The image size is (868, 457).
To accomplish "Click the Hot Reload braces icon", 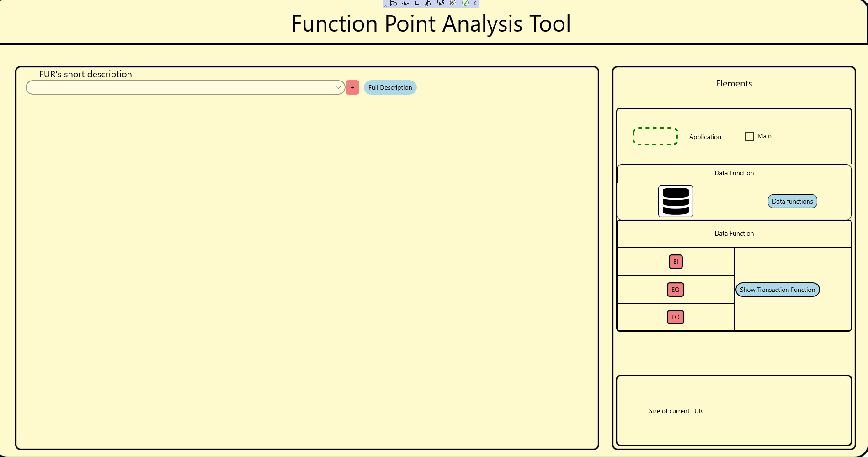I will pos(453,3).
